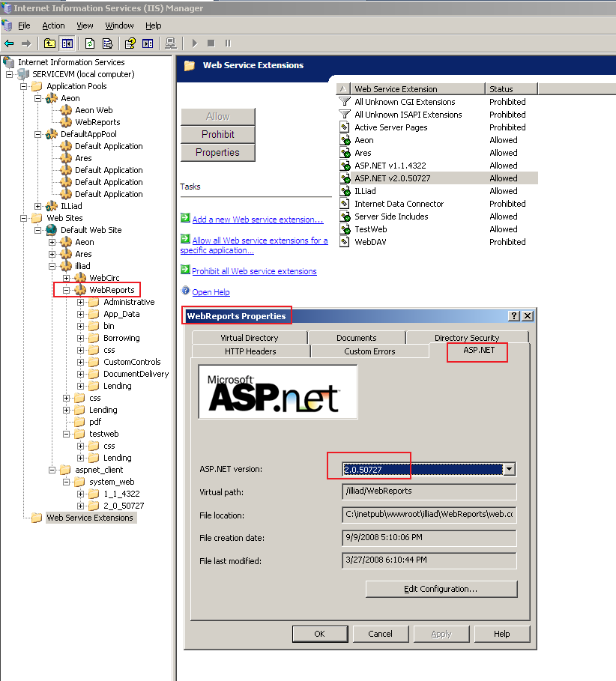This screenshot has height=681, width=616.
Task: Click the green arrow beside Add a new Web service extension
Action: (186, 218)
